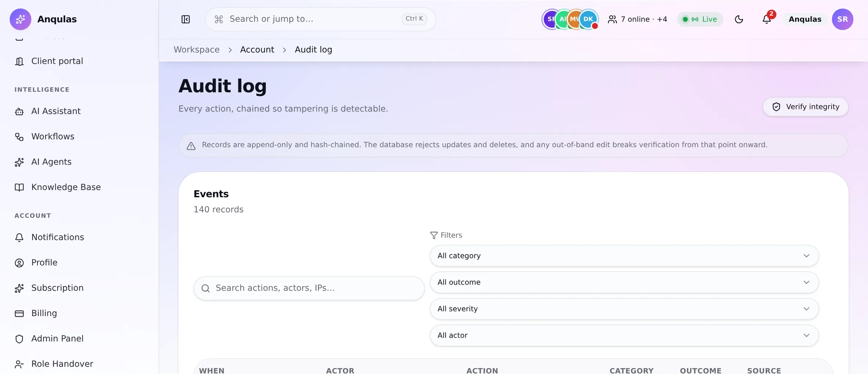Go to Workspace breadcrumb

[196, 50]
